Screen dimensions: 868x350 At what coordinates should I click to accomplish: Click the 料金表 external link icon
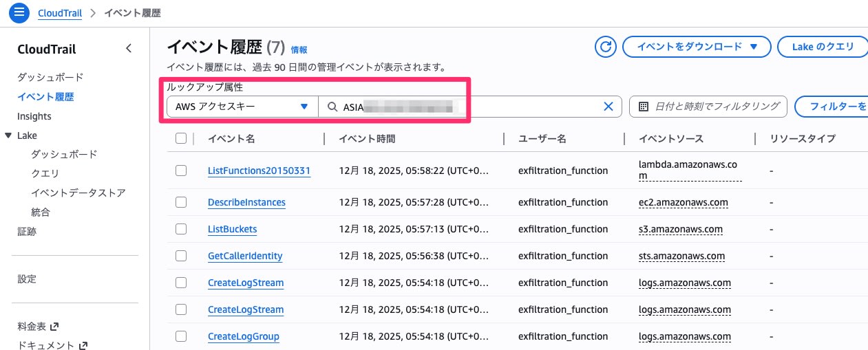click(55, 326)
